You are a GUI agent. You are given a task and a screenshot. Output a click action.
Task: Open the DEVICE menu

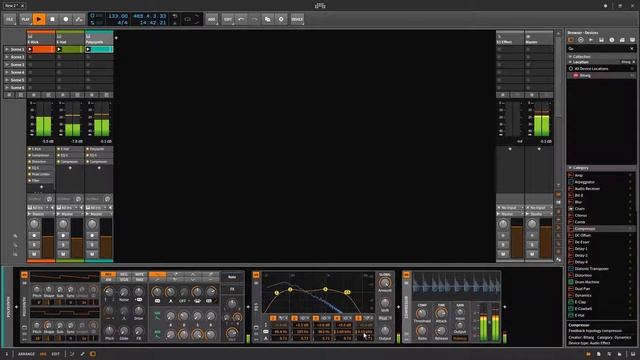click(x=297, y=19)
